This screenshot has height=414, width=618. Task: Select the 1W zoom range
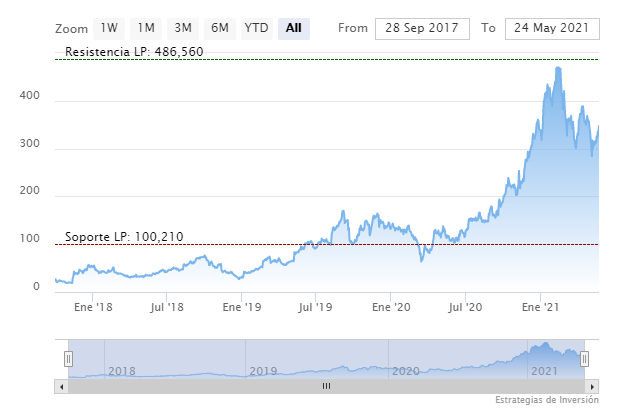pyautogui.click(x=110, y=28)
